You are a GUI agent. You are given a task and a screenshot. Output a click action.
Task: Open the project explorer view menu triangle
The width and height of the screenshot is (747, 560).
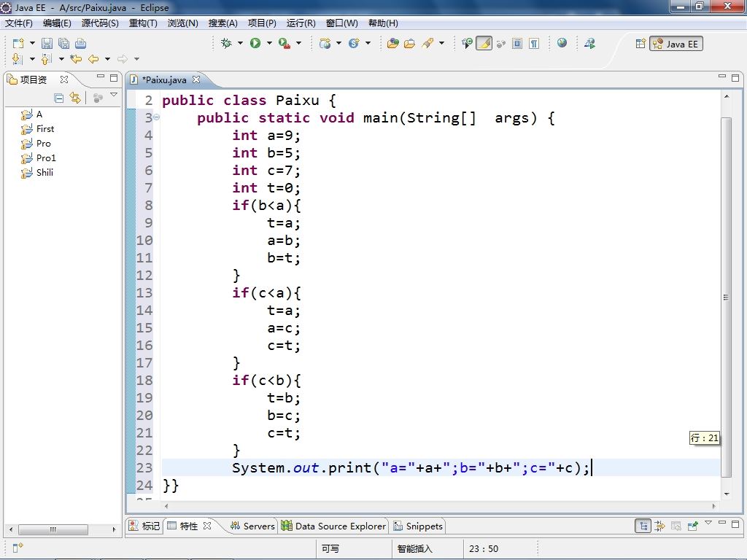tap(114, 96)
